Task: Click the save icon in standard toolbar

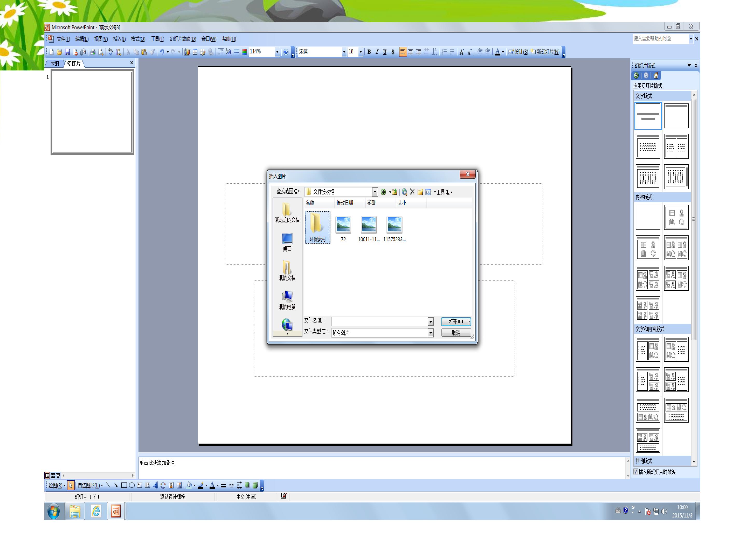Action: [67, 52]
